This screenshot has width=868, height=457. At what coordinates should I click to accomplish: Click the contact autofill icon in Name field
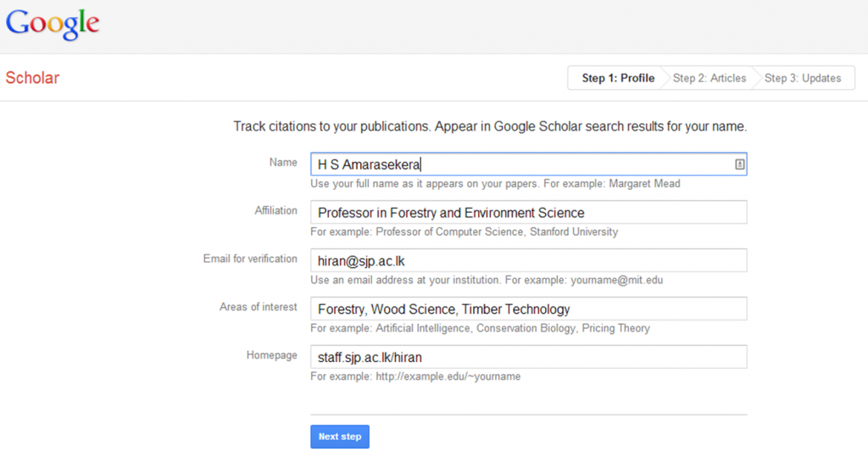coord(739,164)
